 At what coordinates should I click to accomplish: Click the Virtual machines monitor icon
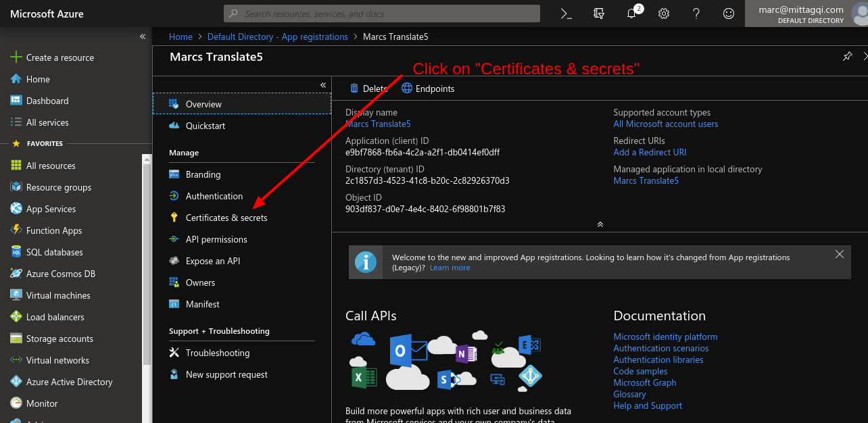click(x=16, y=295)
